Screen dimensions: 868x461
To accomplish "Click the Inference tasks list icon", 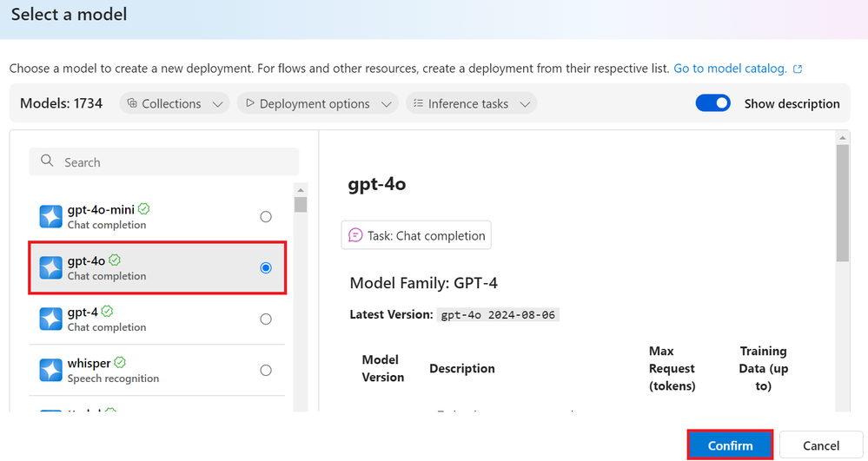I will [419, 103].
